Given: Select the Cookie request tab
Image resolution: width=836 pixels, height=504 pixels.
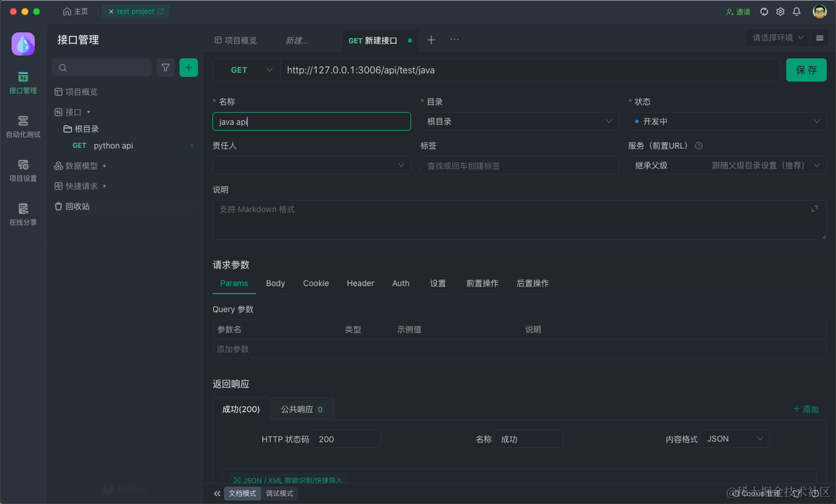Looking at the screenshot, I should click(x=316, y=283).
